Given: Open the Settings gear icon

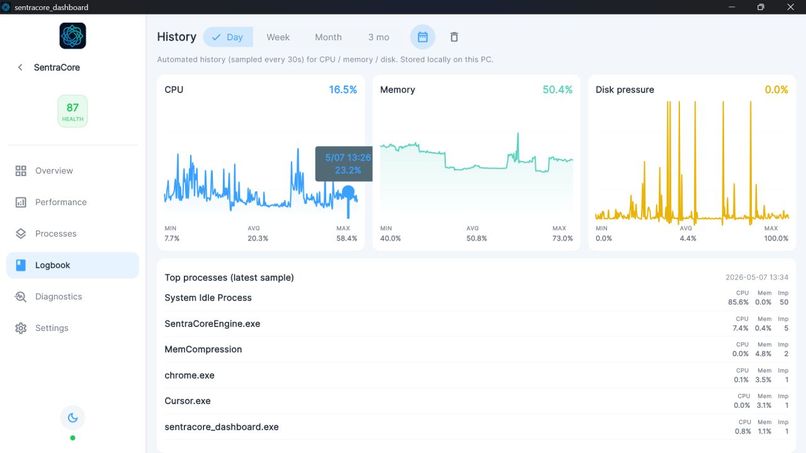Looking at the screenshot, I should 21,328.
